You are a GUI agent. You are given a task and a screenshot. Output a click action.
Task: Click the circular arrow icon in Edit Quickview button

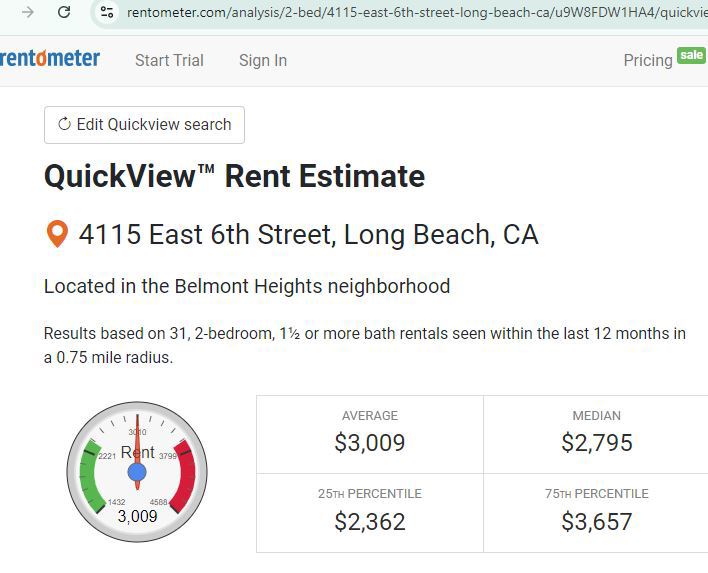(65, 125)
